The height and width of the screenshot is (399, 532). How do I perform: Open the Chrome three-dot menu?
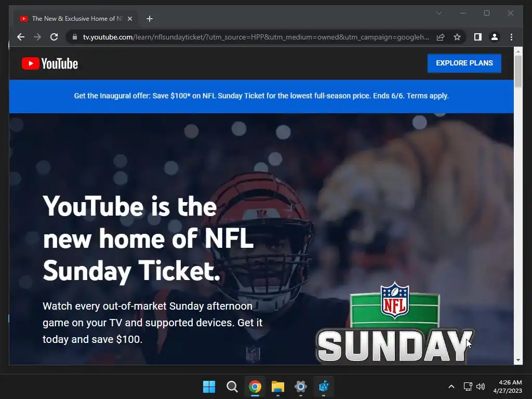(511, 37)
